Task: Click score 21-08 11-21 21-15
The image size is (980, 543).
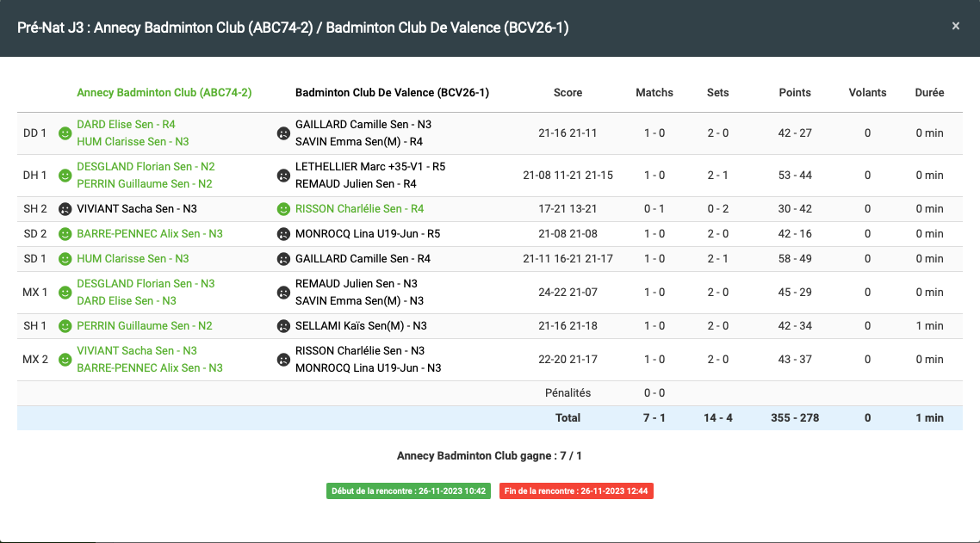Action: click(568, 176)
